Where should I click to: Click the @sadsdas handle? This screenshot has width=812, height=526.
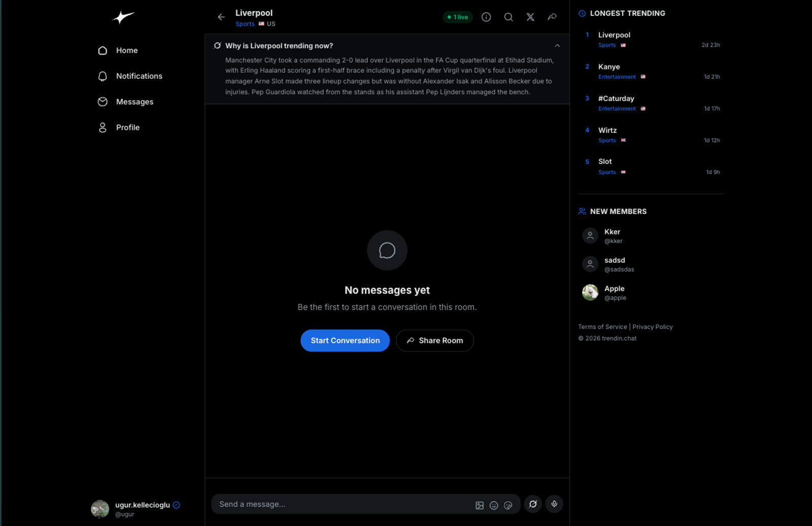(619, 270)
